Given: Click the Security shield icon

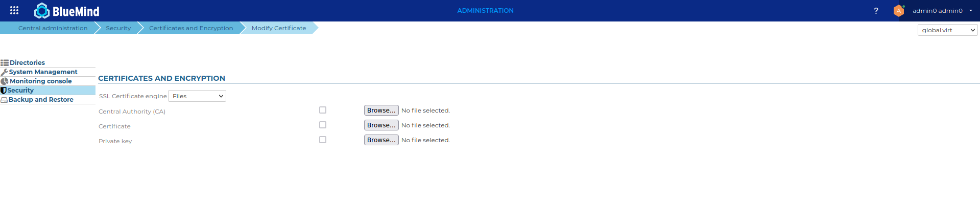Looking at the screenshot, I should (x=4, y=91).
